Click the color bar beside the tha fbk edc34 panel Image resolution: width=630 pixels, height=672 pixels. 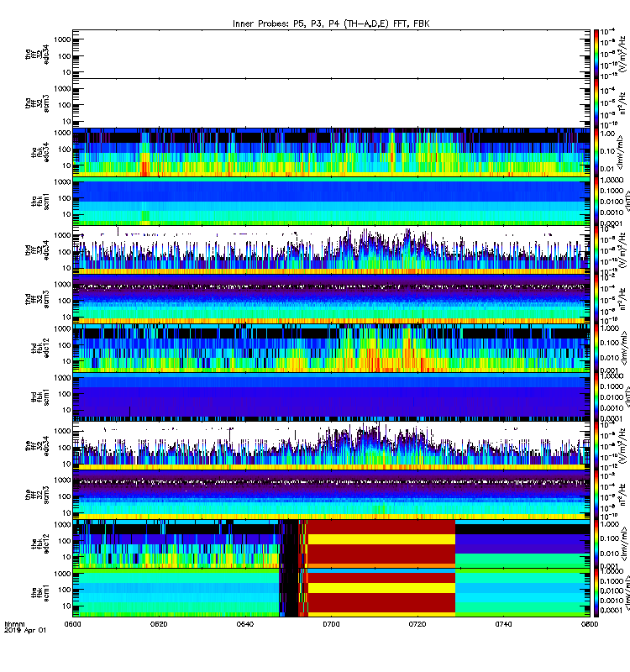[596, 152]
